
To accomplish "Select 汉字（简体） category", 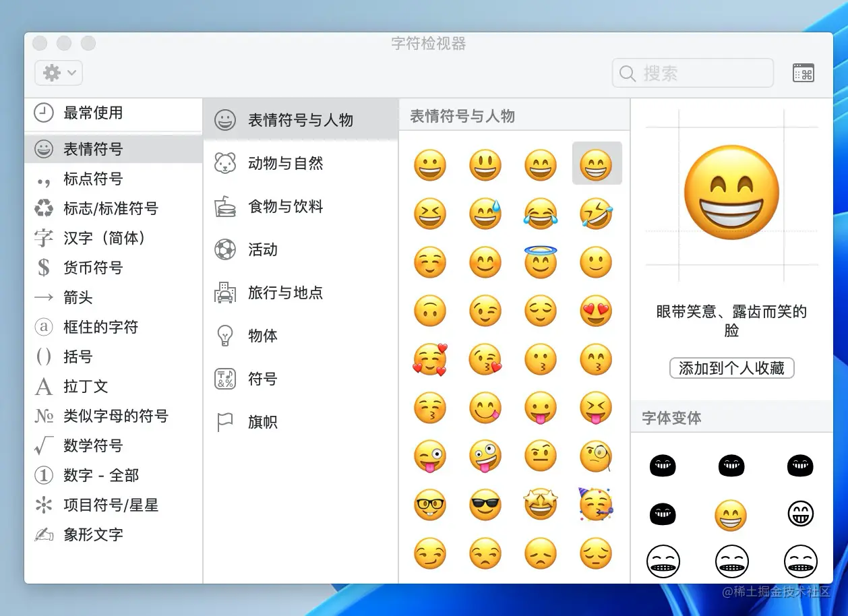I will (113, 238).
